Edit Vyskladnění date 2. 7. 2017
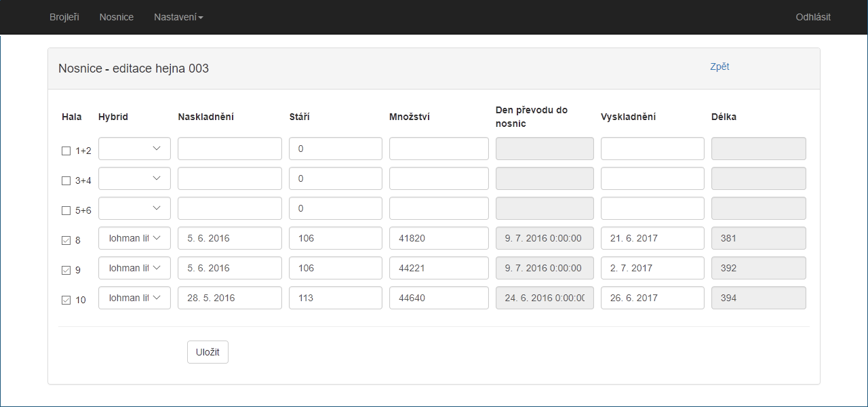868x407 pixels. (652, 268)
